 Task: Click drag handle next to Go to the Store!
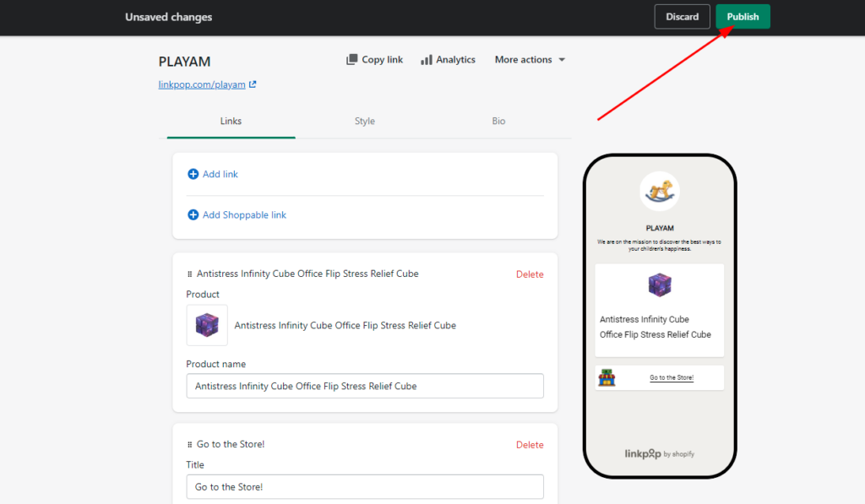click(190, 444)
